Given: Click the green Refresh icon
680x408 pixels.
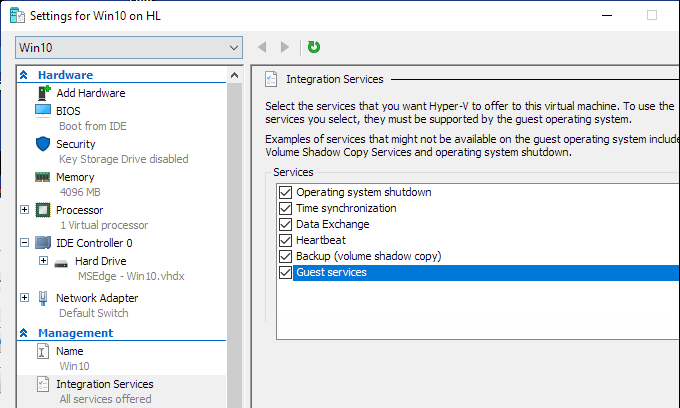Looking at the screenshot, I should (x=314, y=47).
